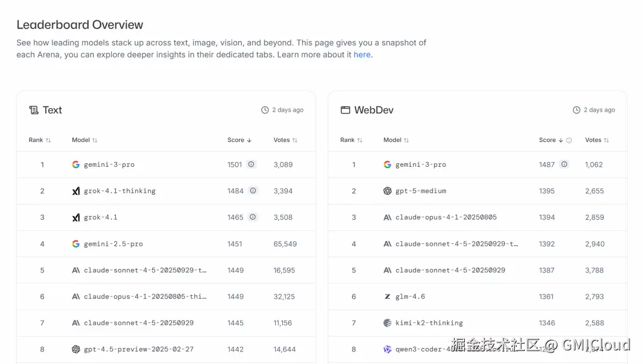This screenshot has width=642, height=364.
Task: Click the Z logo next to glm-4.6
Action: click(x=388, y=296)
